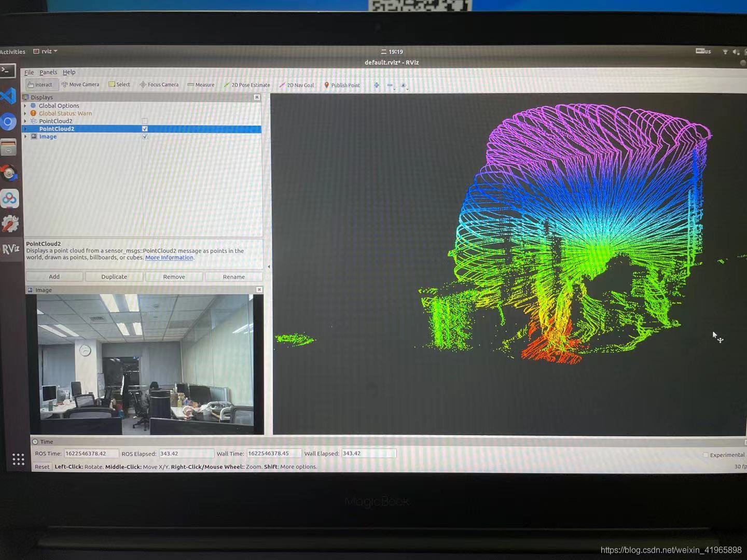Choose the Select tool
This screenshot has width=747, height=560.
click(119, 84)
